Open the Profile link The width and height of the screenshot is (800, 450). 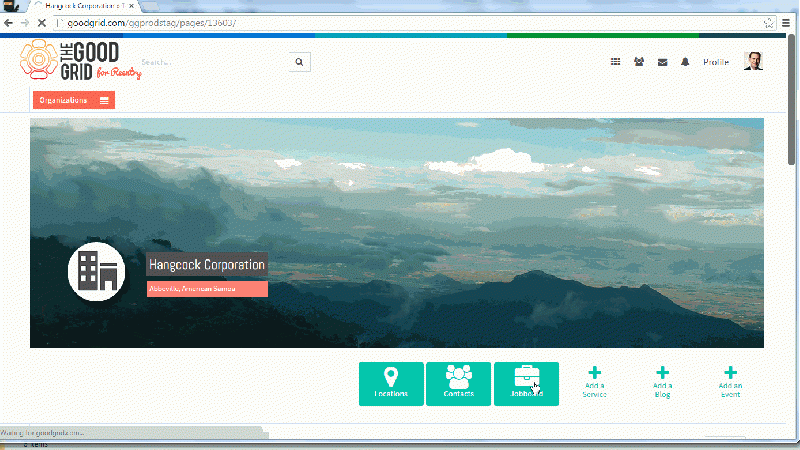pos(716,62)
